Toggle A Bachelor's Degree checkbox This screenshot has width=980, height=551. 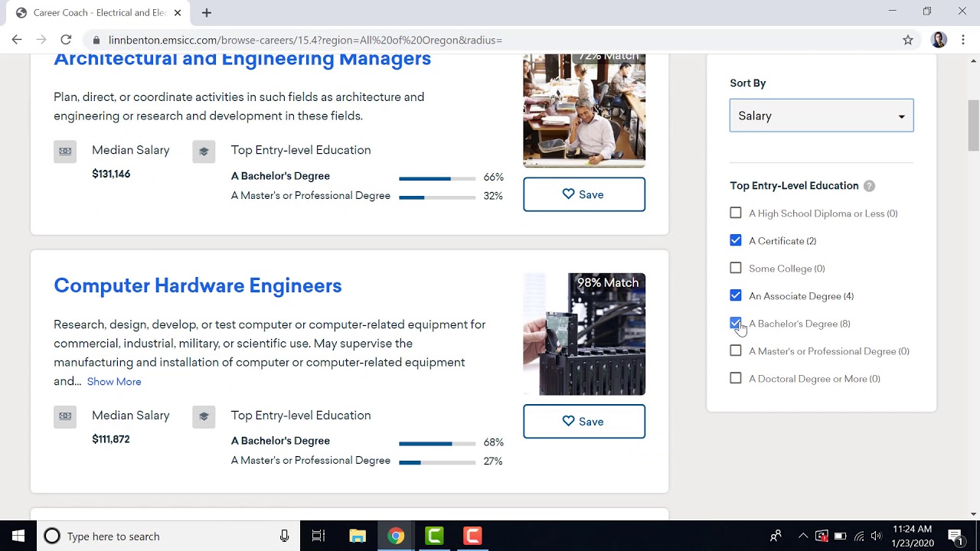pyautogui.click(x=736, y=323)
